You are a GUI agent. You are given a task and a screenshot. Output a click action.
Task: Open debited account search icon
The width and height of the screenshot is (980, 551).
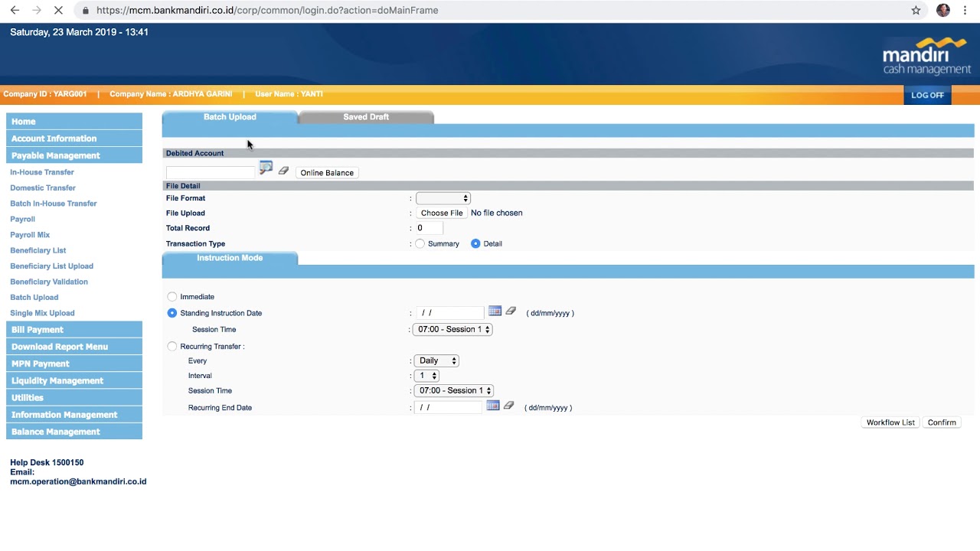(266, 168)
